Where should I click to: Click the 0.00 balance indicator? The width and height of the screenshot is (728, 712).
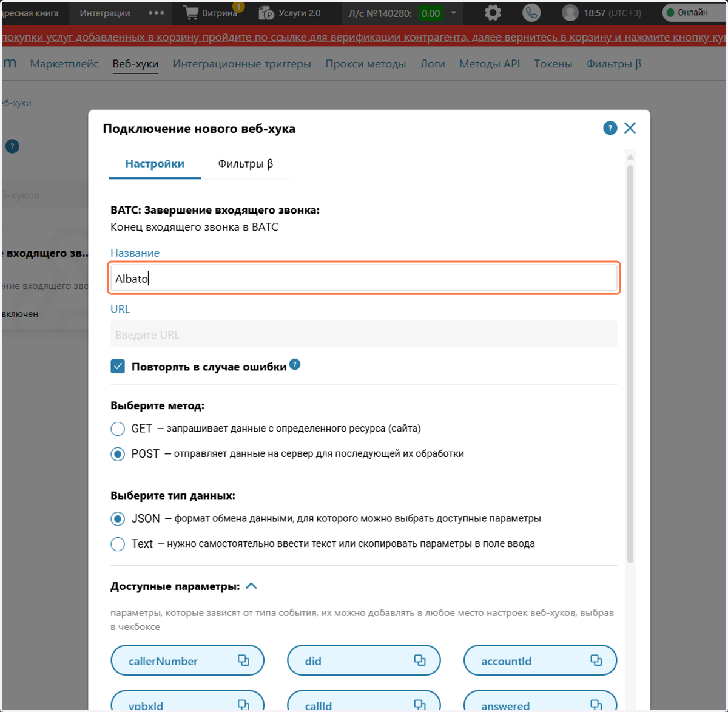[431, 13]
